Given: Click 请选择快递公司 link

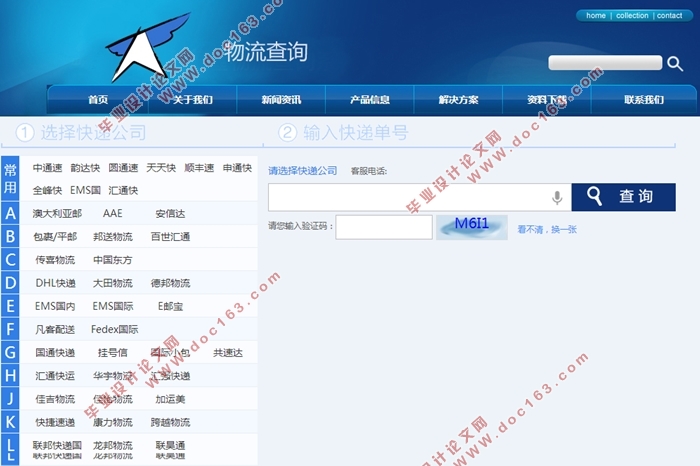Looking at the screenshot, I should pyautogui.click(x=303, y=171).
